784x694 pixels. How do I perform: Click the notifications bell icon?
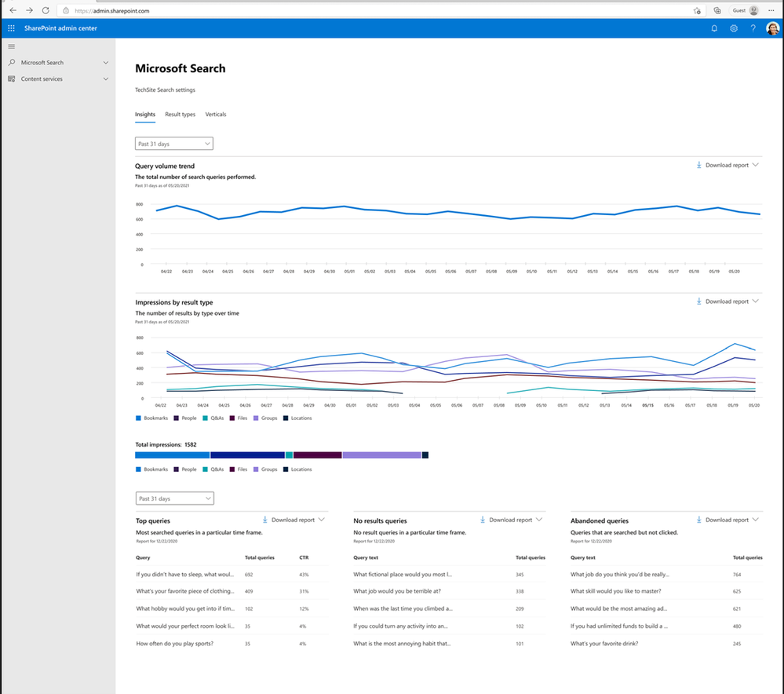(714, 28)
